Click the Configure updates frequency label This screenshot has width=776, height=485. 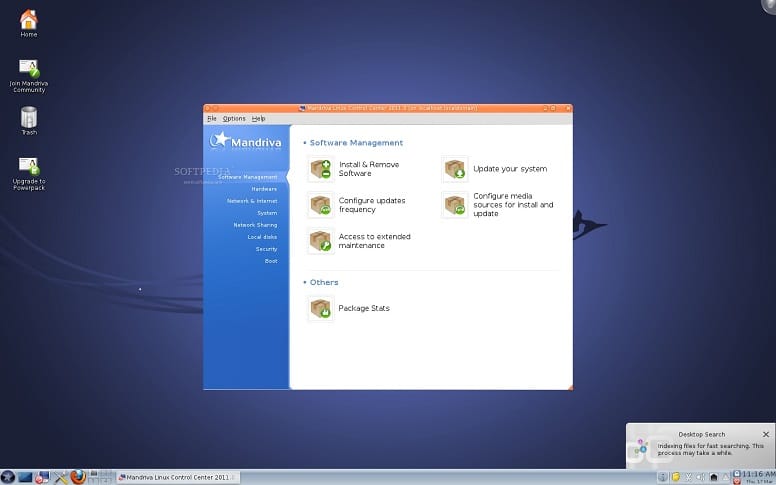click(x=372, y=205)
